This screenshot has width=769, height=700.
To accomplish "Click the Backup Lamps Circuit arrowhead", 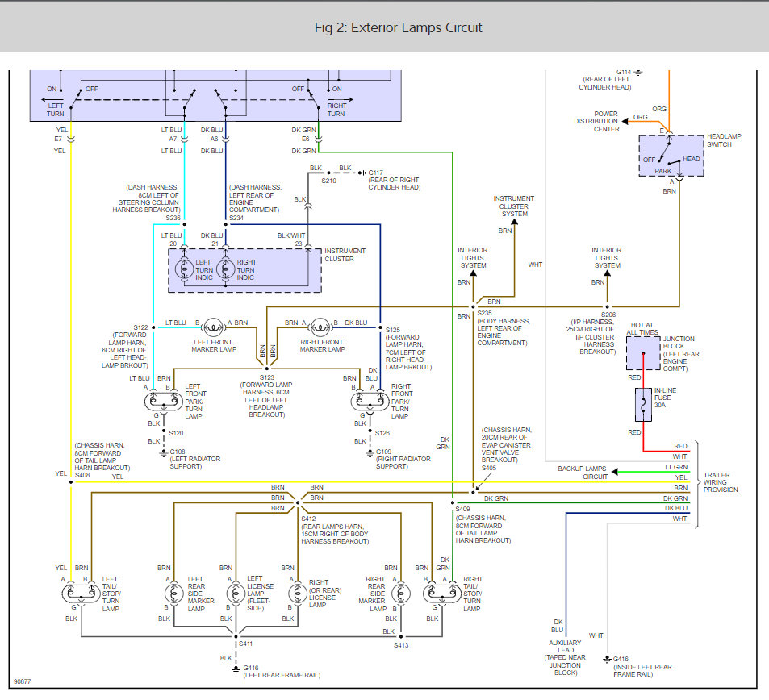I will [615, 472].
